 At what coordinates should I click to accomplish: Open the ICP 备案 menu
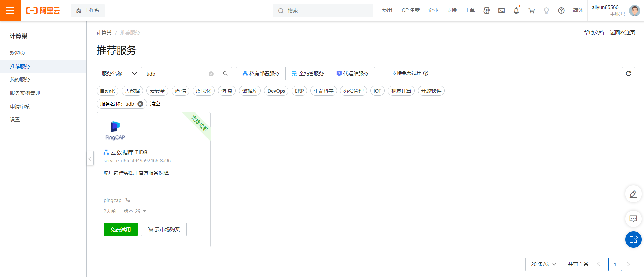tap(410, 11)
